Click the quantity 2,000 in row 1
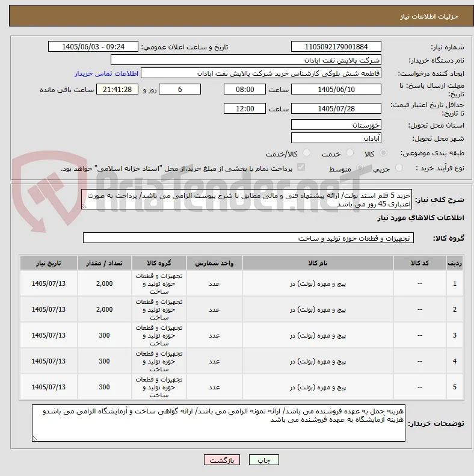This screenshot has height=476, width=474. pyautogui.click(x=105, y=283)
